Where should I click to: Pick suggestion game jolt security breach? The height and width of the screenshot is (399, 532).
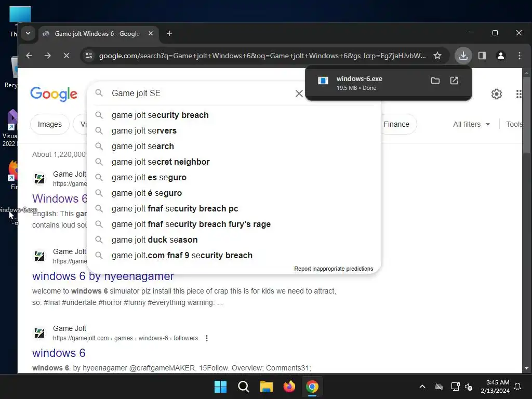tap(234, 115)
